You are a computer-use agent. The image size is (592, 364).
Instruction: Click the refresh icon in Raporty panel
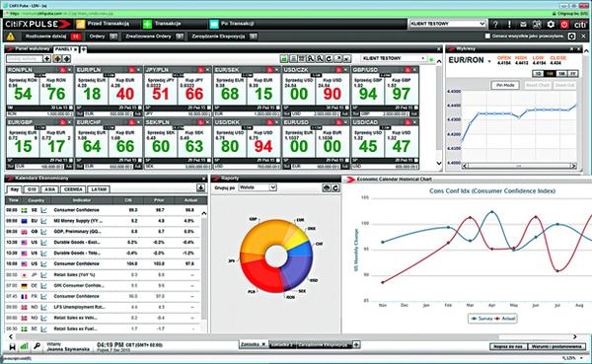[x=335, y=187]
